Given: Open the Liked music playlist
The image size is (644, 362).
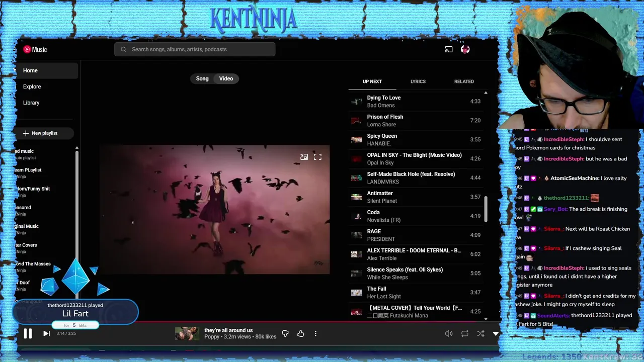Looking at the screenshot, I should tap(24, 154).
